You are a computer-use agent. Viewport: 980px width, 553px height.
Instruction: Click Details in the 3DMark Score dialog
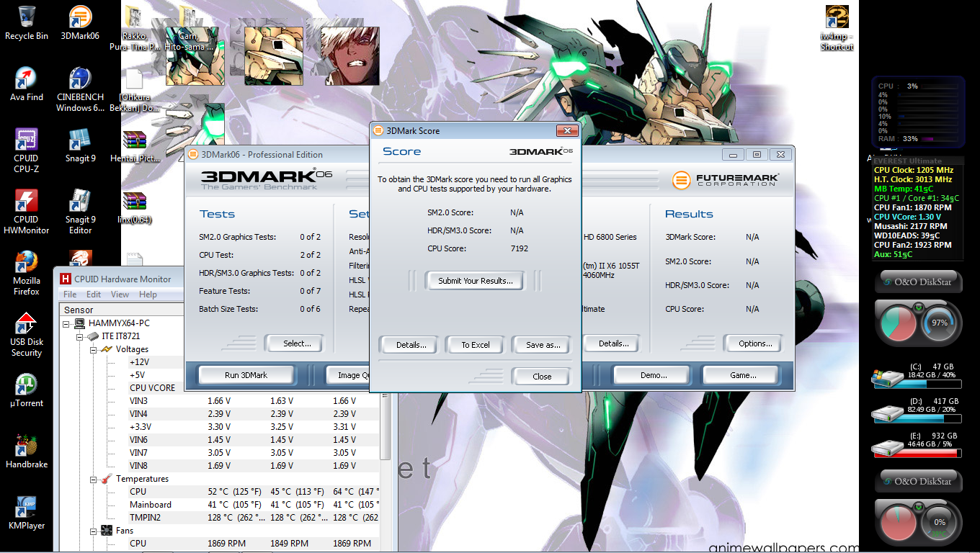pos(411,345)
